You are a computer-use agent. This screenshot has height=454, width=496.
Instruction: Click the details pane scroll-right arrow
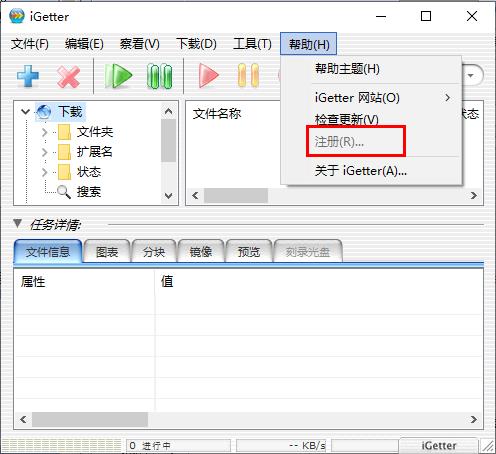point(474,419)
